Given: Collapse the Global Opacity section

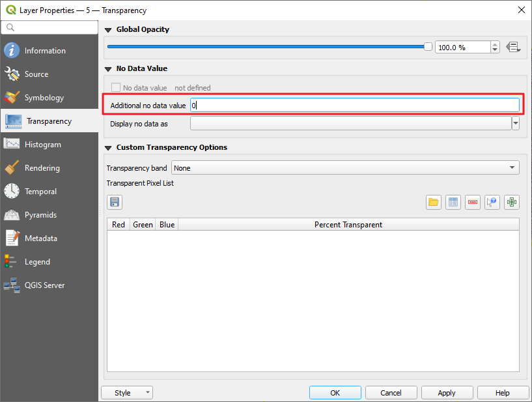Looking at the screenshot, I should click(x=109, y=30).
